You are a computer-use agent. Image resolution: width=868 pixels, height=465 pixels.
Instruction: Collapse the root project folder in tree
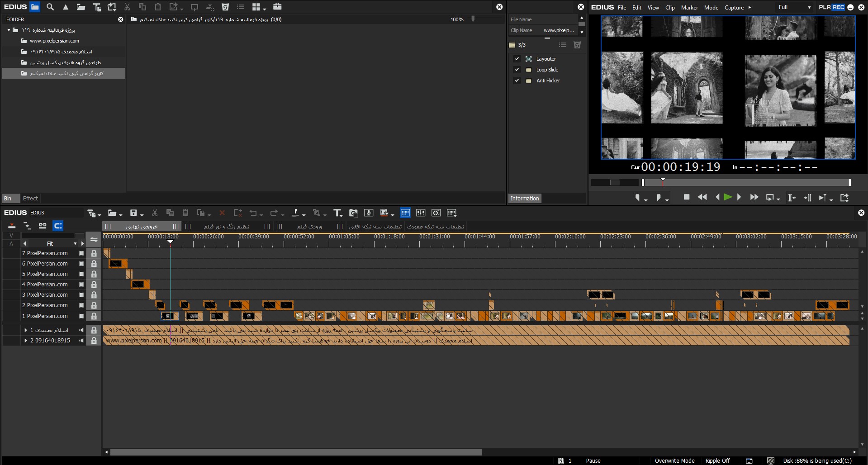9,30
